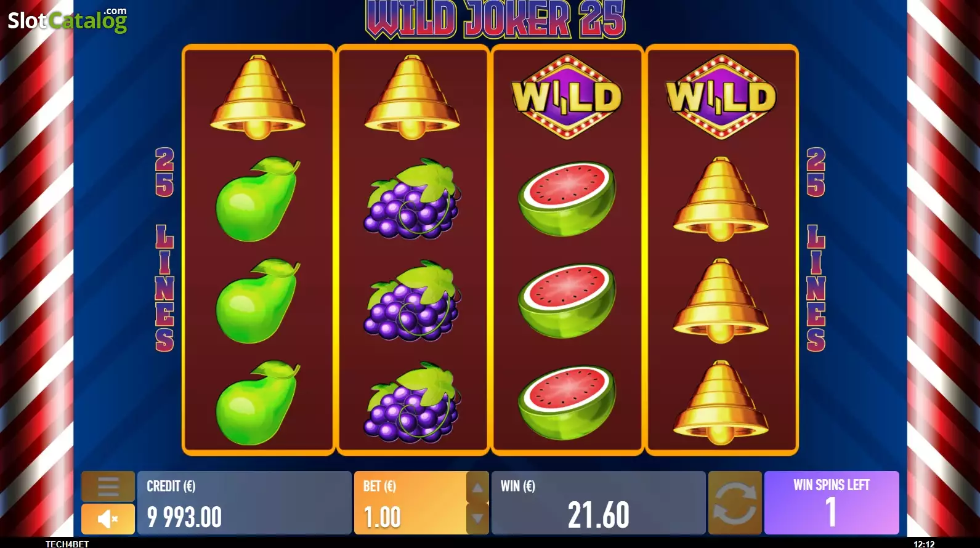Image resolution: width=980 pixels, height=548 pixels.
Task: Click the Wild Joker 25 title logo
Action: tap(496, 19)
